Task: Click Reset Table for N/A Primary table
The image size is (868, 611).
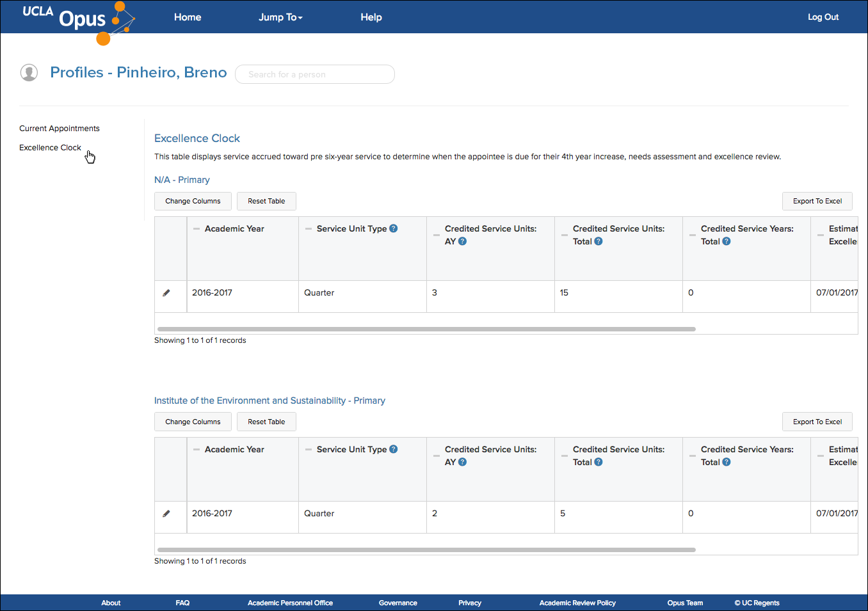Action: point(266,201)
